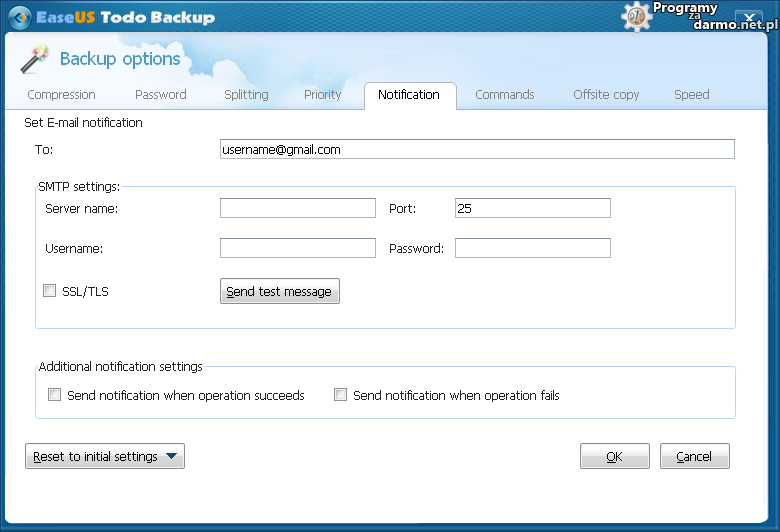The width and height of the screenshot is (780, 532).
Task: Focus the SMTP Server name field
Action: pyautogui.click(x=298, y=208)
